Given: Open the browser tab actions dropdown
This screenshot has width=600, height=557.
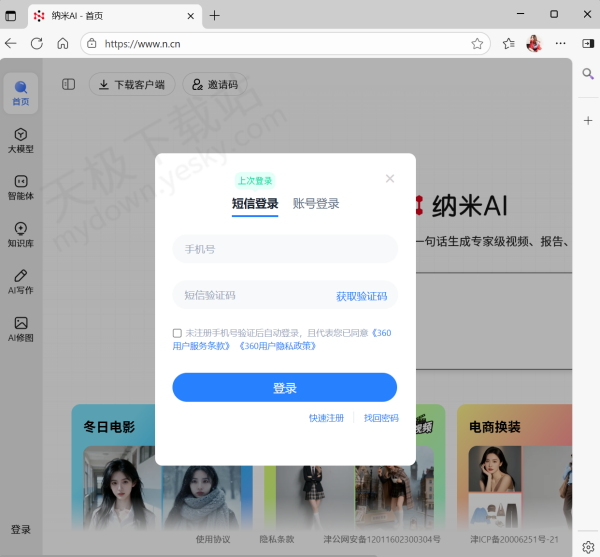Looking at the screenshot, I should click(10, 15).
